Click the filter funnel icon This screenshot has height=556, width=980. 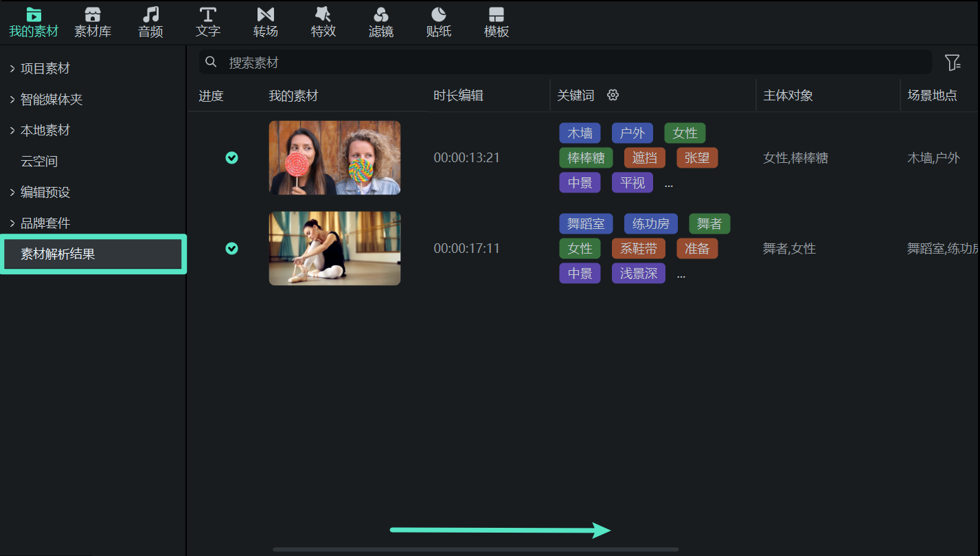[953, 63]
